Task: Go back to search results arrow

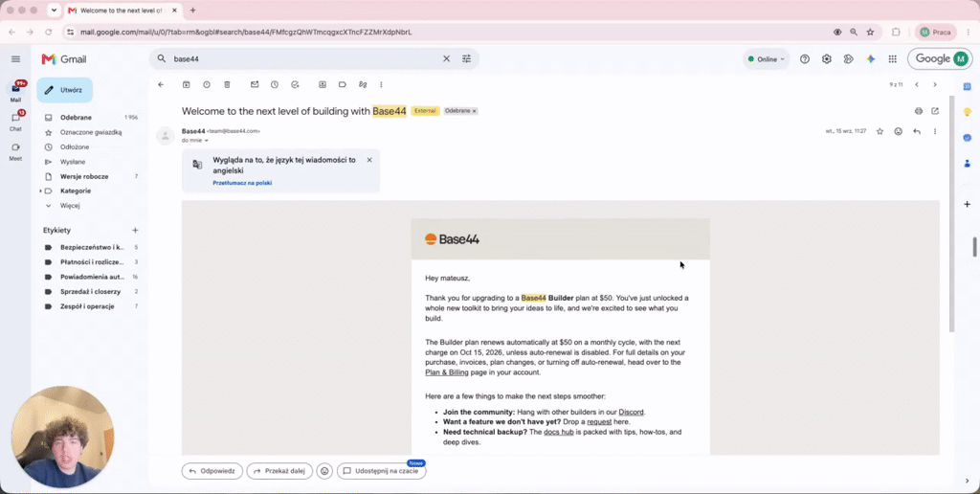Action: (161, 84)
